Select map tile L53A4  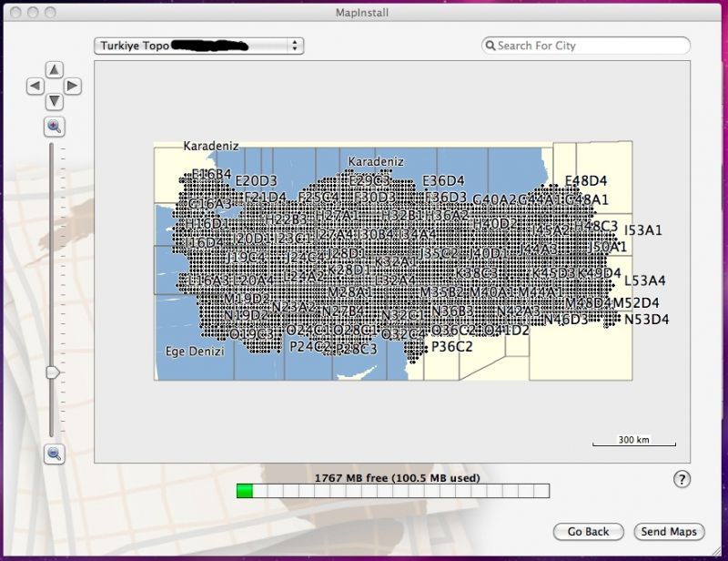(645, 280)
